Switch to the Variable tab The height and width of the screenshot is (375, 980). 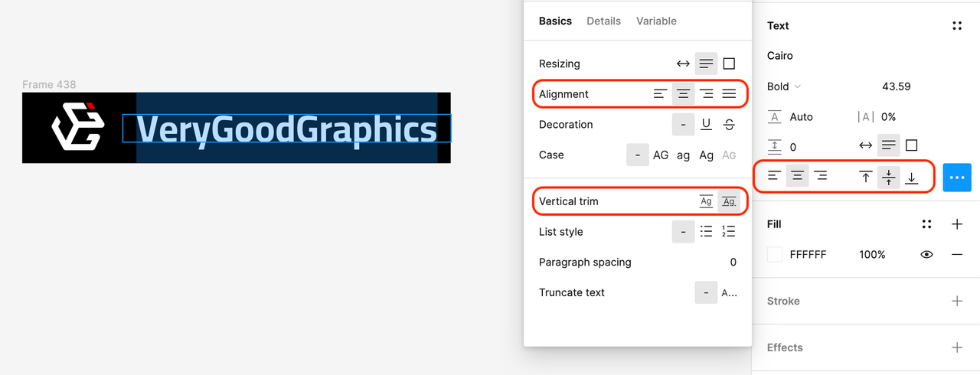point(656,21)
